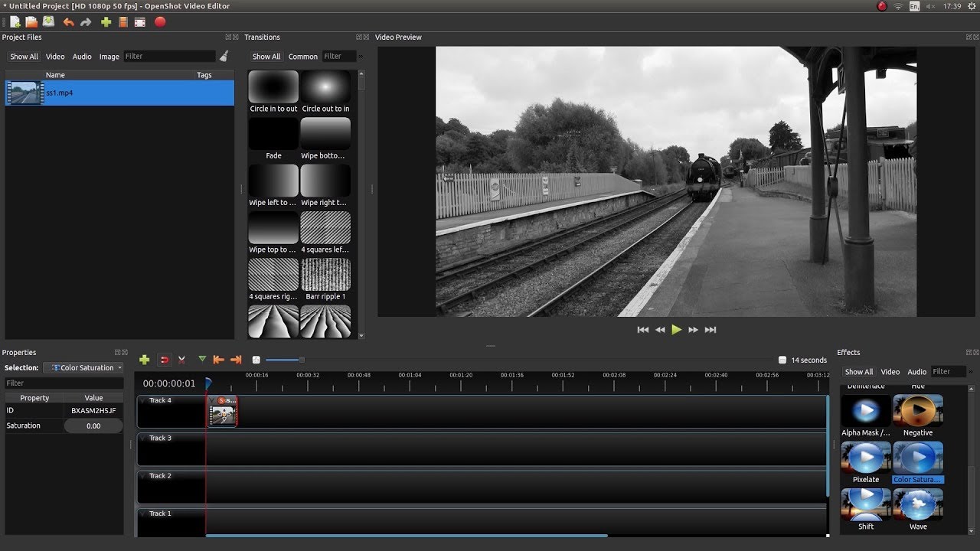This screenshot has height=551, width=980.
Task: Toggle snapping with the magnet icon
Action: point(165,360)
